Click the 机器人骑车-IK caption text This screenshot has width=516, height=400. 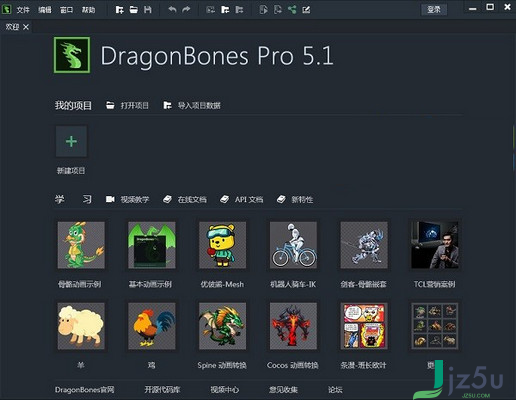click(293, 284)
